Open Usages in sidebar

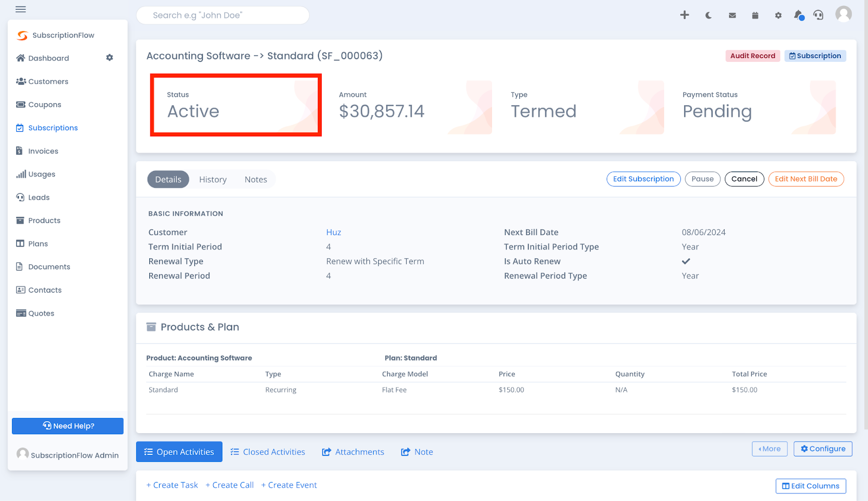[x=36, y=174]
